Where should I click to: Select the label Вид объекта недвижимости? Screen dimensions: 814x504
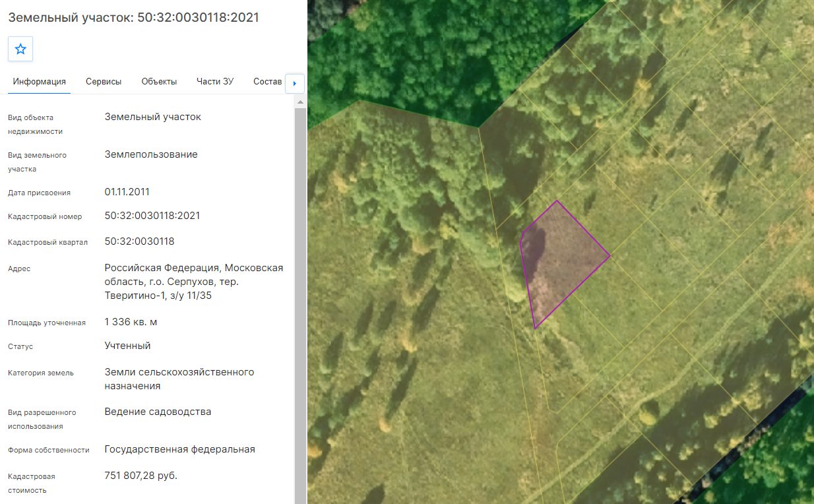(x=36, y=124)
